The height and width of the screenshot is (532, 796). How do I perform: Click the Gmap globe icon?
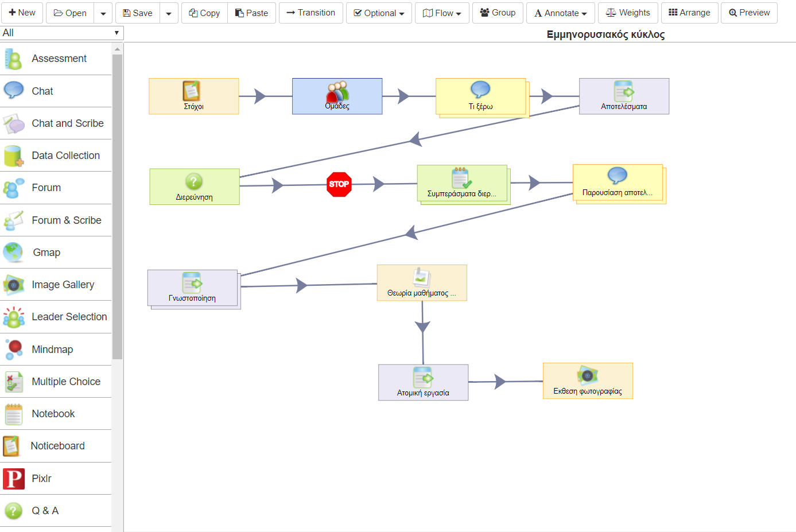click(x=14, y=253)
